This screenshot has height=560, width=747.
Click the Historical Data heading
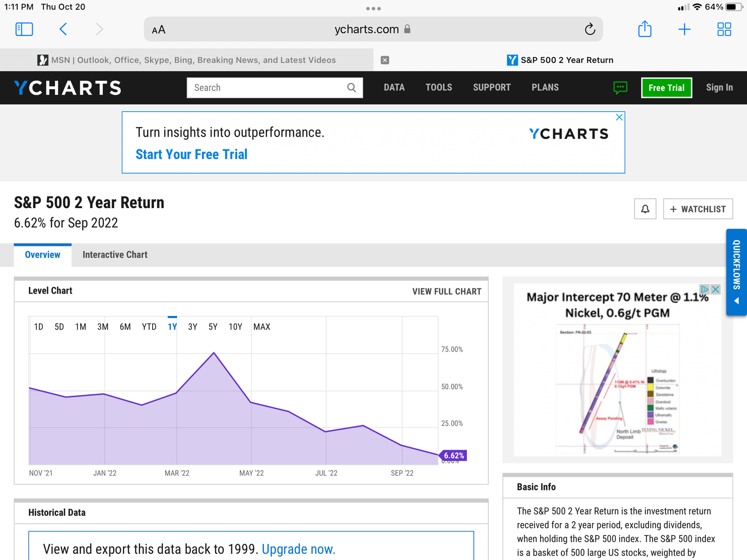[x=57, y=513]
